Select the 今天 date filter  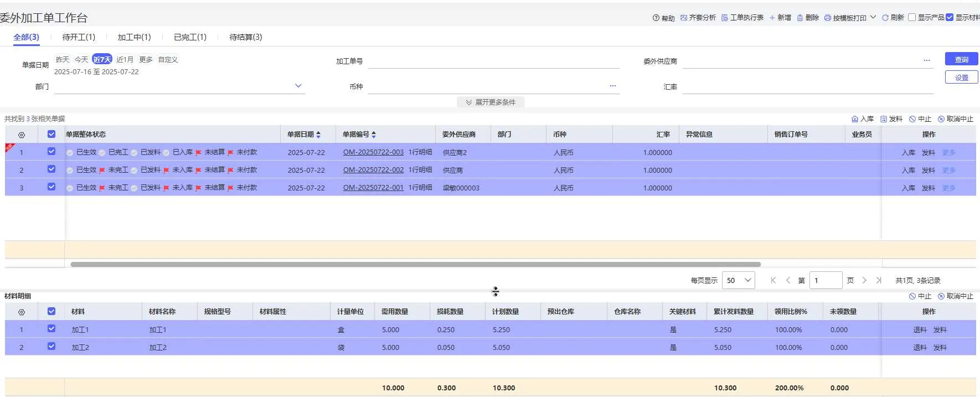[81, 59]
